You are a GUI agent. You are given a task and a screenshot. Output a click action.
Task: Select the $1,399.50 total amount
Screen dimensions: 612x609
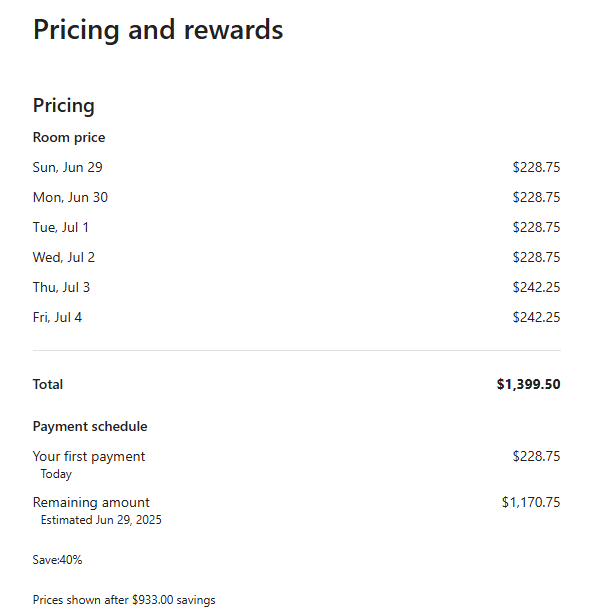point(528,384)
